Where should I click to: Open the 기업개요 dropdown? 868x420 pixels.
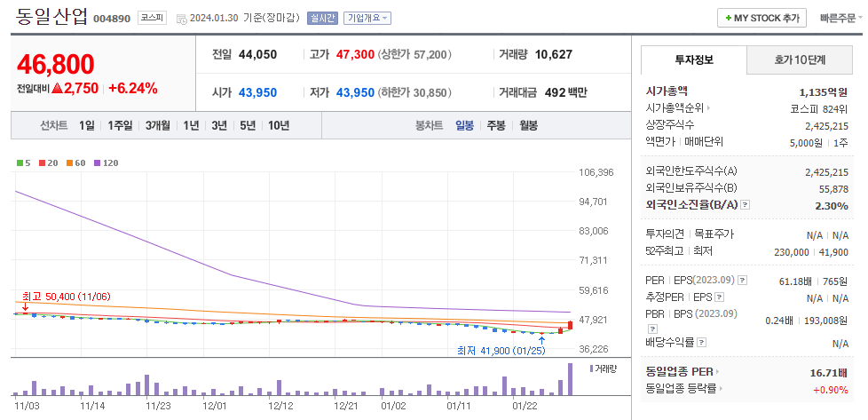coord(367,18)
